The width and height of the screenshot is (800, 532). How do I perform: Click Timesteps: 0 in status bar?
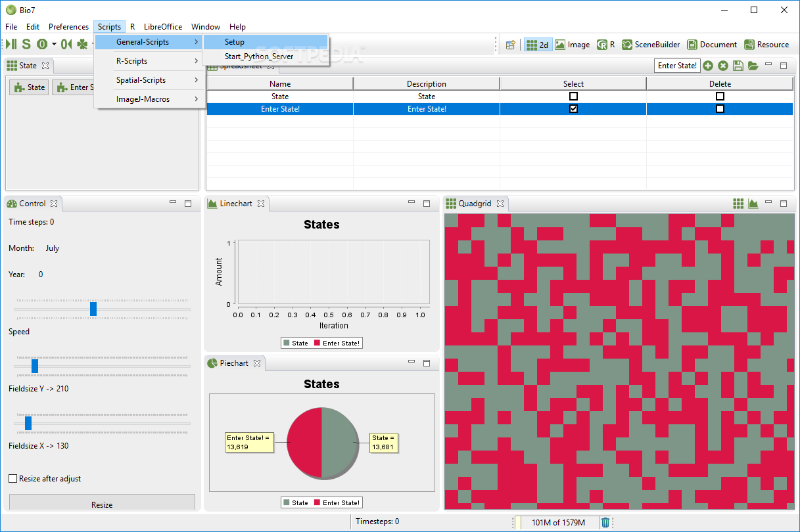click(377, 521)
